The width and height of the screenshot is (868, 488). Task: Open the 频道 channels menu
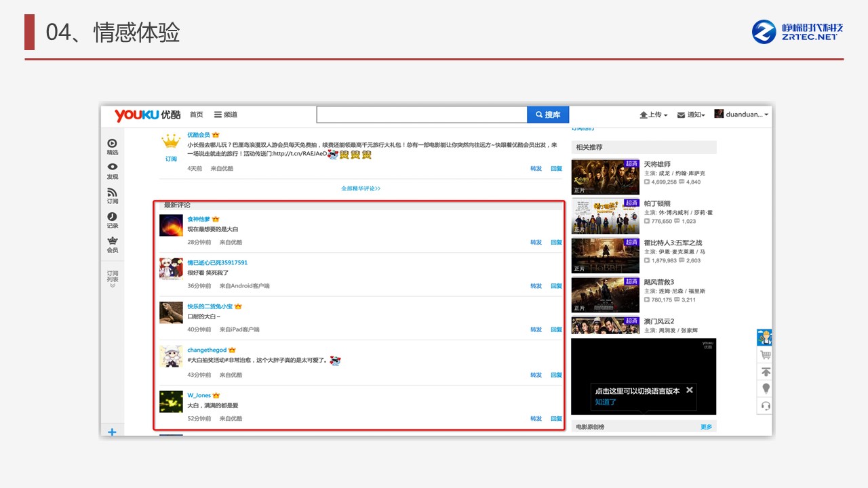(x=226, y=115)
